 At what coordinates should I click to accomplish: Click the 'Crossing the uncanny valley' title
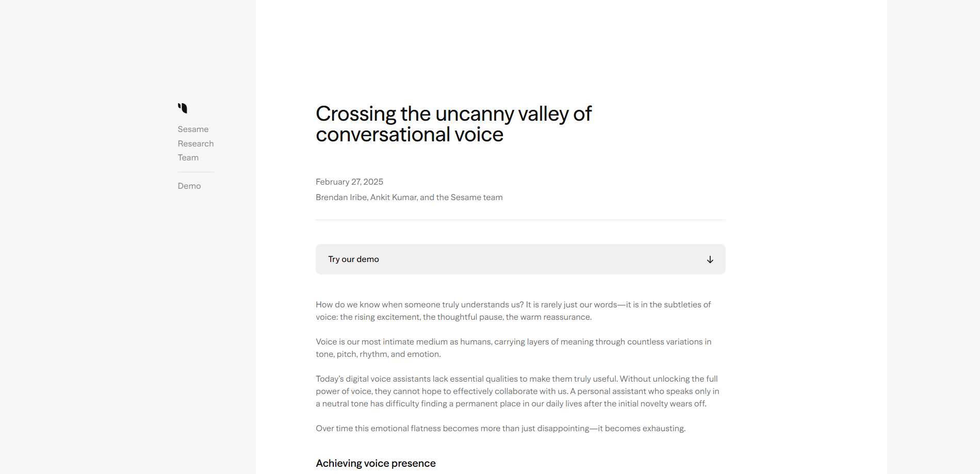(453, 124)
